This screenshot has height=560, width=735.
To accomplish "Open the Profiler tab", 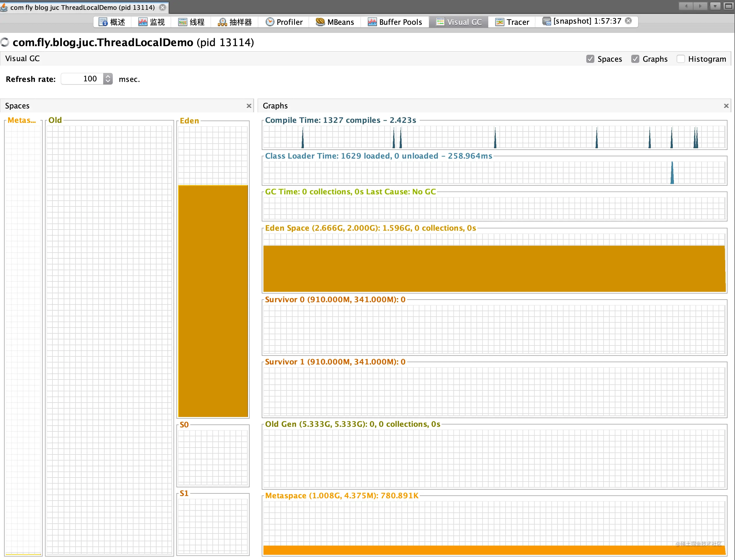I will click(x=284, y=22).
